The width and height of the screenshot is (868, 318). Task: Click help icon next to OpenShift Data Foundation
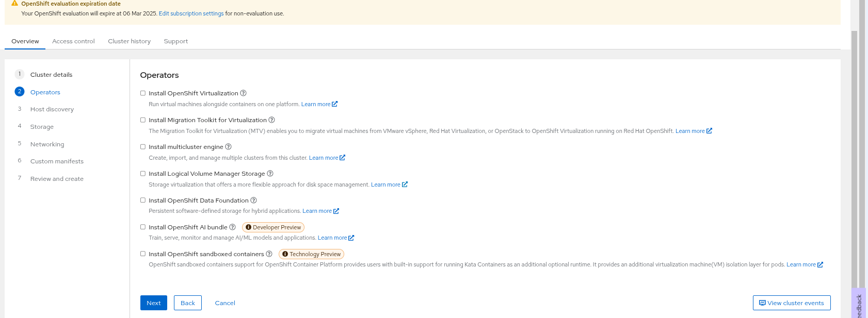[x=253, y=200]
